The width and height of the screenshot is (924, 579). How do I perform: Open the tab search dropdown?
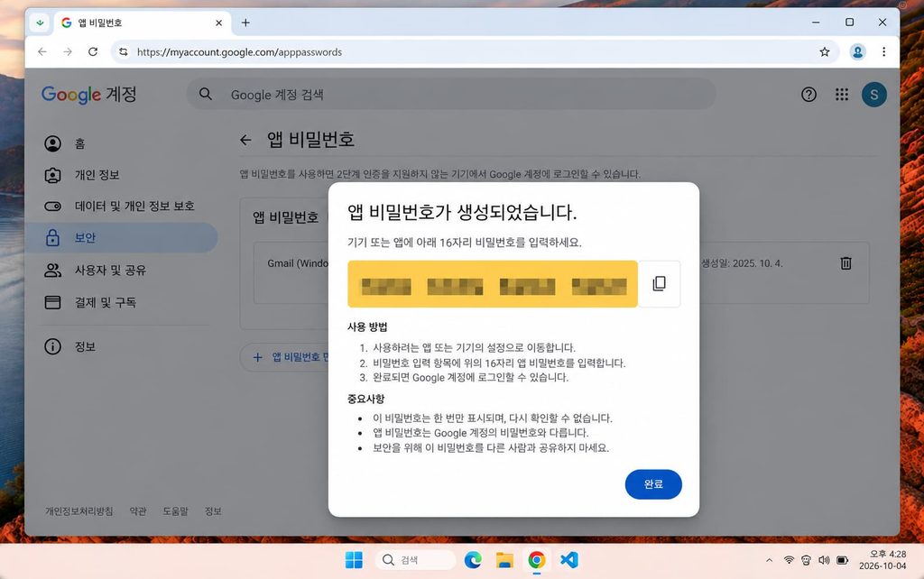click(40, 23)
